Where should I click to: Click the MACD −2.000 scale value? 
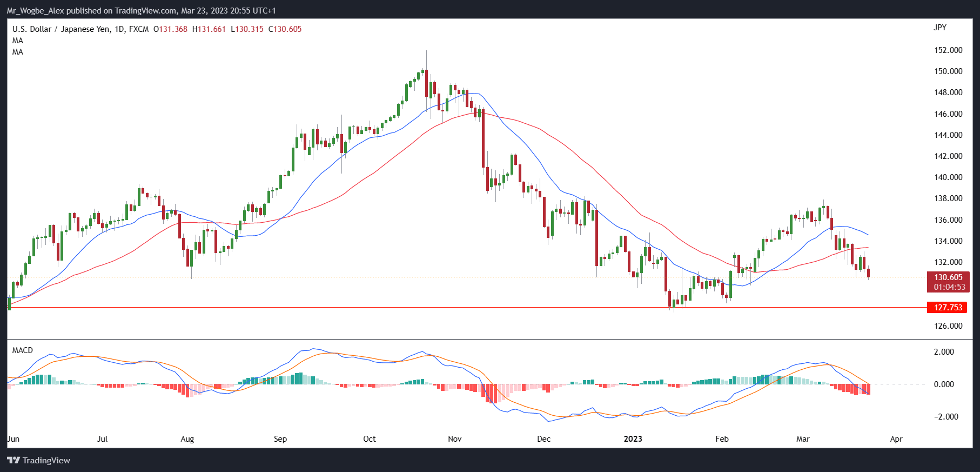[x=946, y=417]
